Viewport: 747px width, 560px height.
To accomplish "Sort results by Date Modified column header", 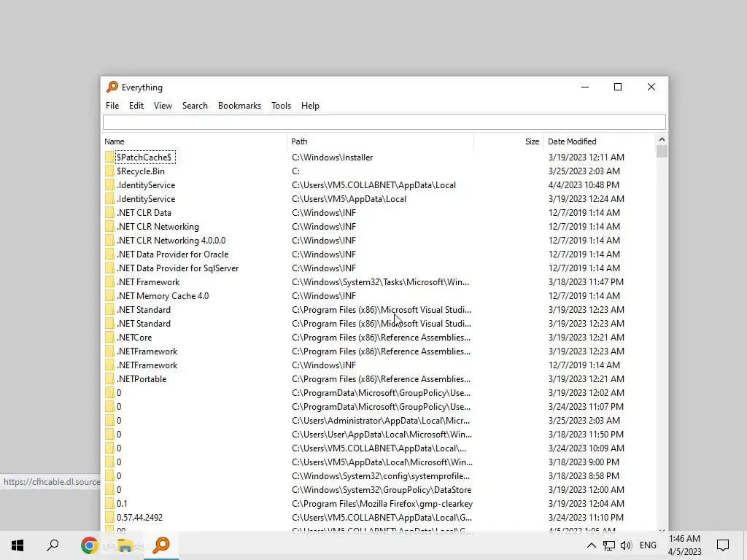I will [x=600, y=141].
